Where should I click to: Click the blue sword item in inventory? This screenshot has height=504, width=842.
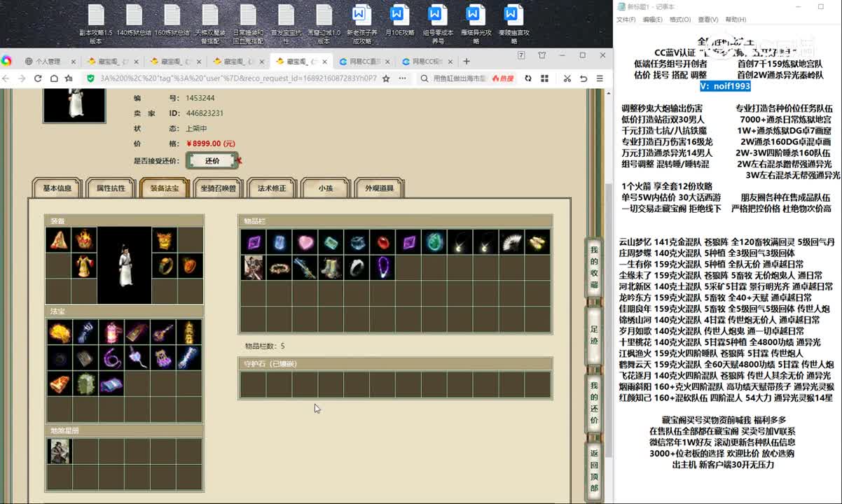tap(305, 267)
